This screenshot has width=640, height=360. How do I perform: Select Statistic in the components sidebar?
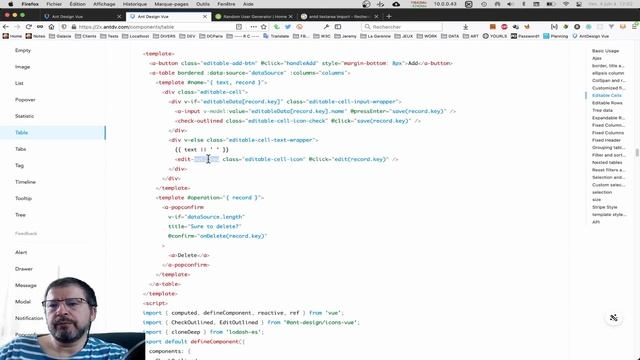tap(24, 116)
